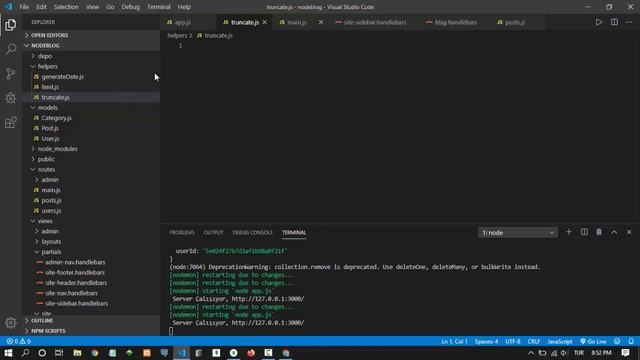This screenshot has width=640, height=360.
Task: Open the Explorer view in activity bar
Action: tap(11, 25)
